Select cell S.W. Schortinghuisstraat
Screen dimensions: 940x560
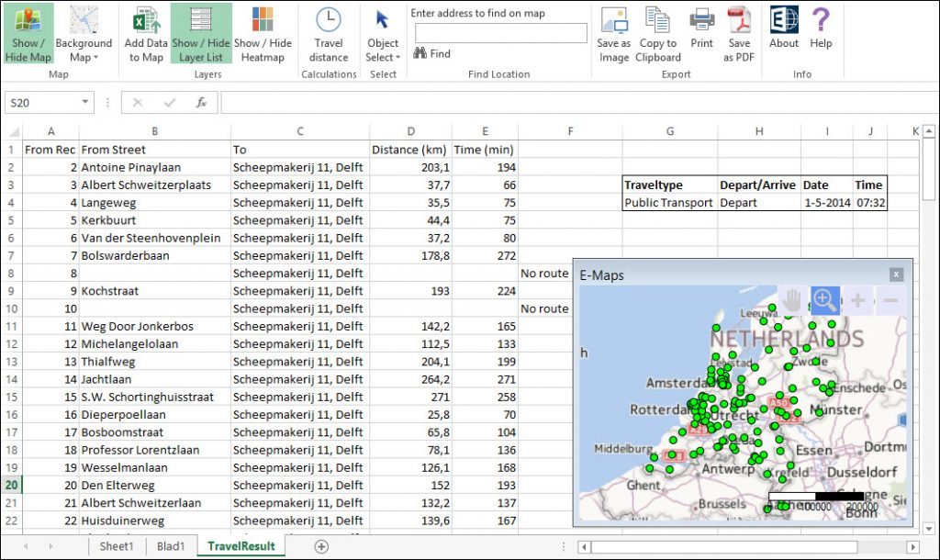point(154,397)
